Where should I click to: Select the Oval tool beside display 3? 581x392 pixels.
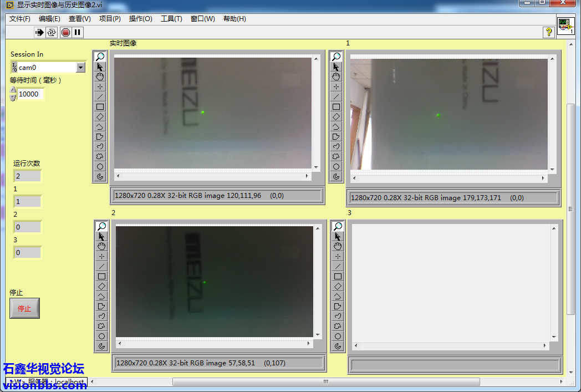338,336
